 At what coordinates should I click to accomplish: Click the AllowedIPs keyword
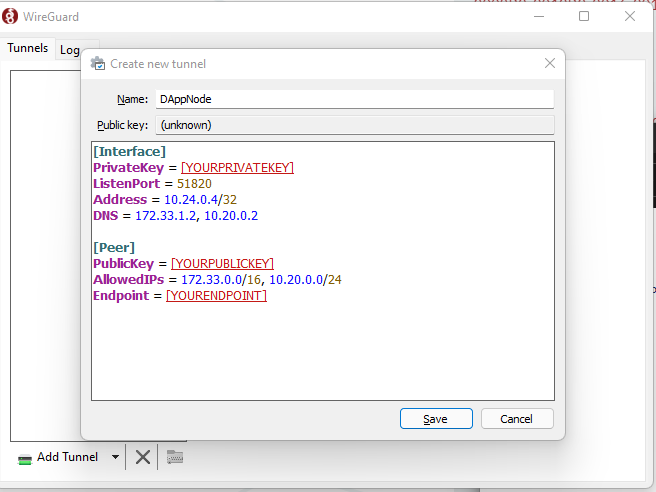128,279
